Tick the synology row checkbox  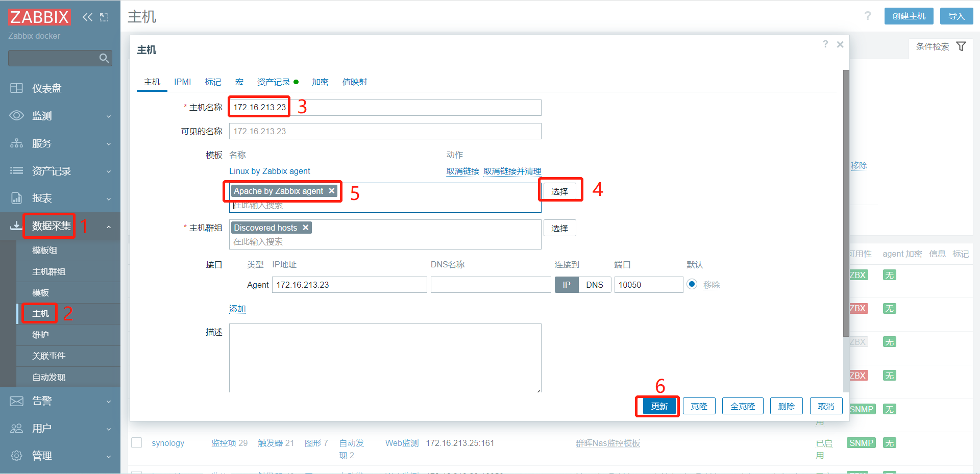tap(137, 442)
